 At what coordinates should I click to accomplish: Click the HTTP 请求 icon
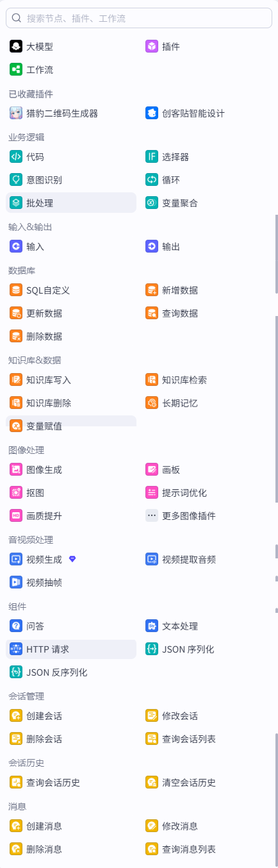pos(16,649)
